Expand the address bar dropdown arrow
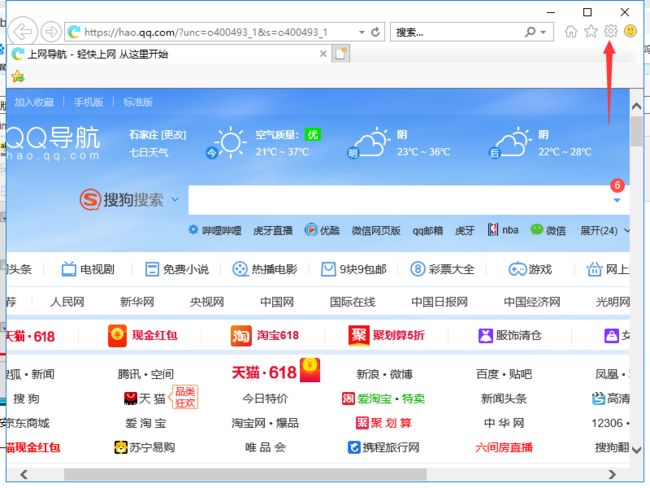The width and height of the screenshot is (650, 488). (362, 32)
